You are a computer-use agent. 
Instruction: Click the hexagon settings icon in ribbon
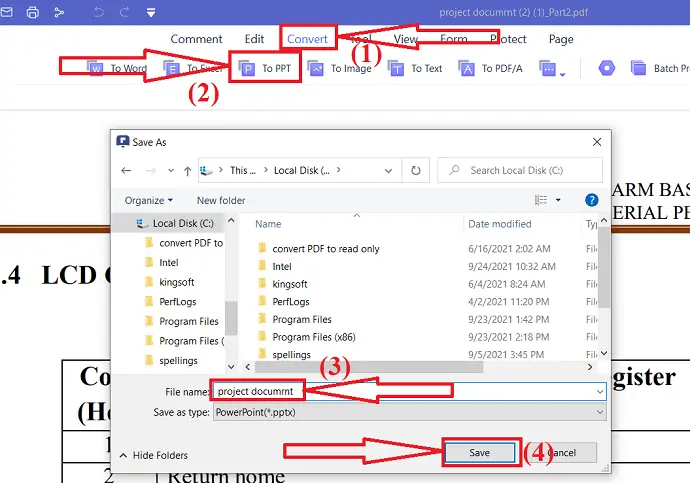coord(606,68)
